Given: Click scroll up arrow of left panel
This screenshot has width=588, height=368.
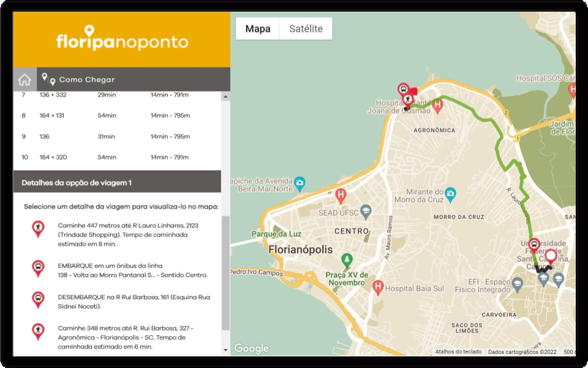Looking at the screenshot, I should tap(225, 96).
